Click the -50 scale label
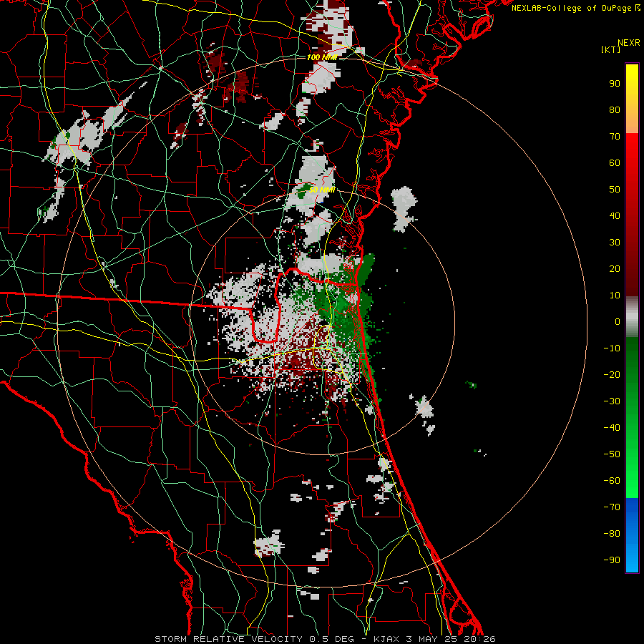 pyautogui.click(x=612, y=454)
